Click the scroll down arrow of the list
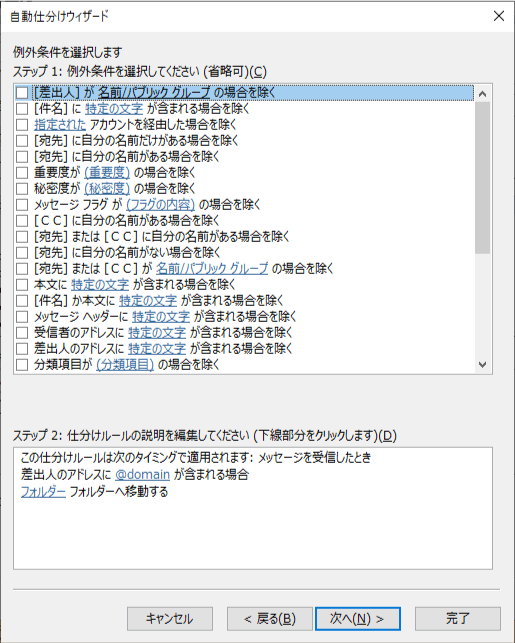The image size is (515, 643). tap(483, 364)
